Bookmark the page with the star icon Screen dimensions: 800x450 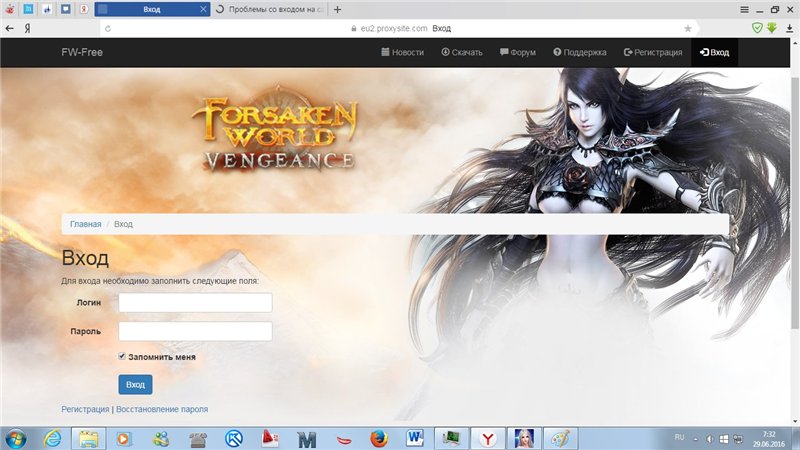pos(688,29)
